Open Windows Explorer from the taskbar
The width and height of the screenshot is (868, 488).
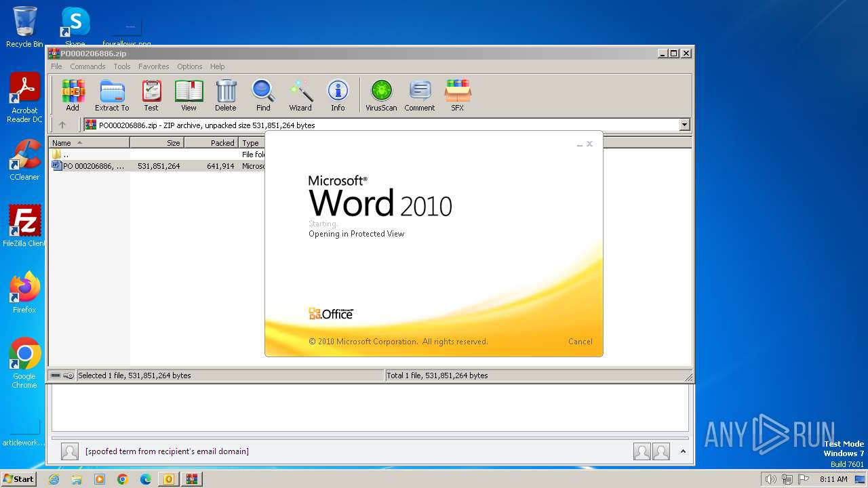tap(77, 479)
